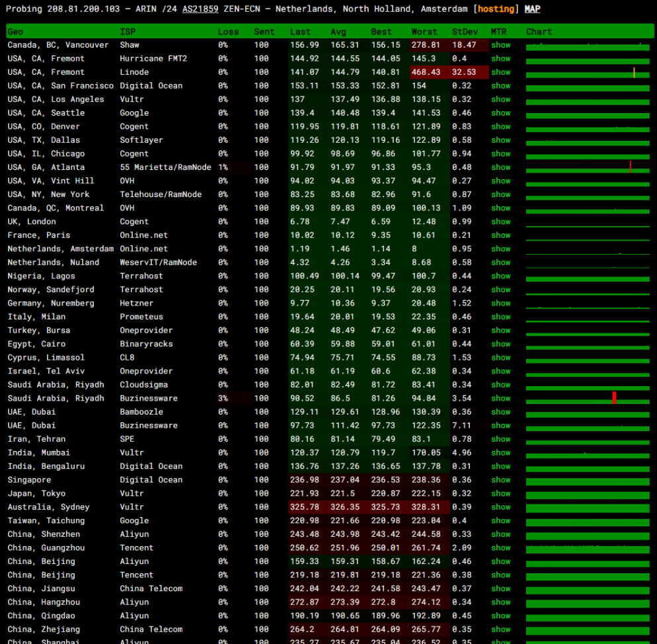Show MTR for Bengaluru Digital Ocean
Image resolution: width=657 pixels, height=644 pixels.
click(x=501, y=466)
